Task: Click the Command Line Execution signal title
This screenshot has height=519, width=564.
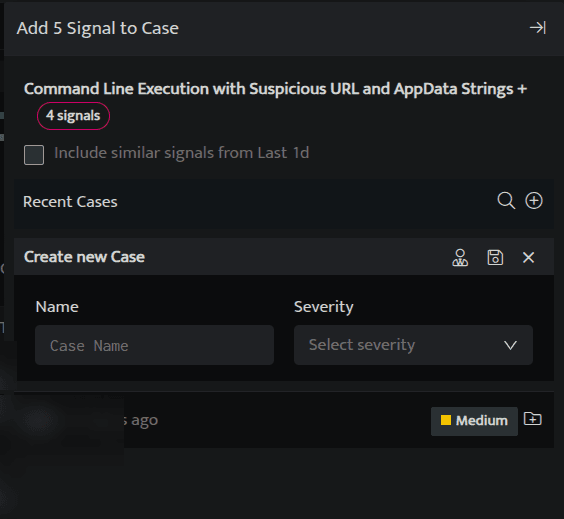Action: tap(275, 89)
